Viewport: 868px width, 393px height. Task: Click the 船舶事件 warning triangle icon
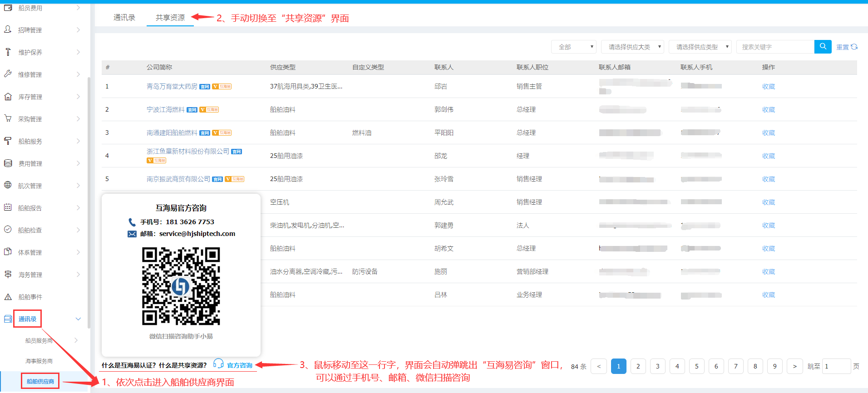click(x=8, y=297)
